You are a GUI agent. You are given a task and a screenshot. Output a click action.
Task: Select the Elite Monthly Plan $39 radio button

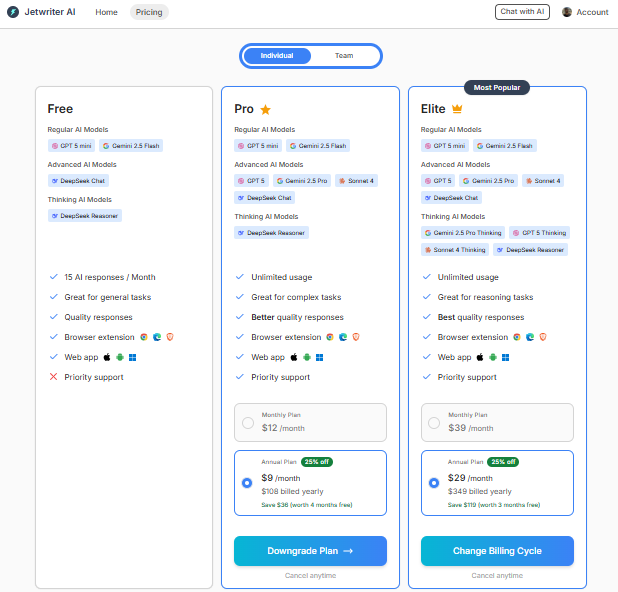[434, 423]
